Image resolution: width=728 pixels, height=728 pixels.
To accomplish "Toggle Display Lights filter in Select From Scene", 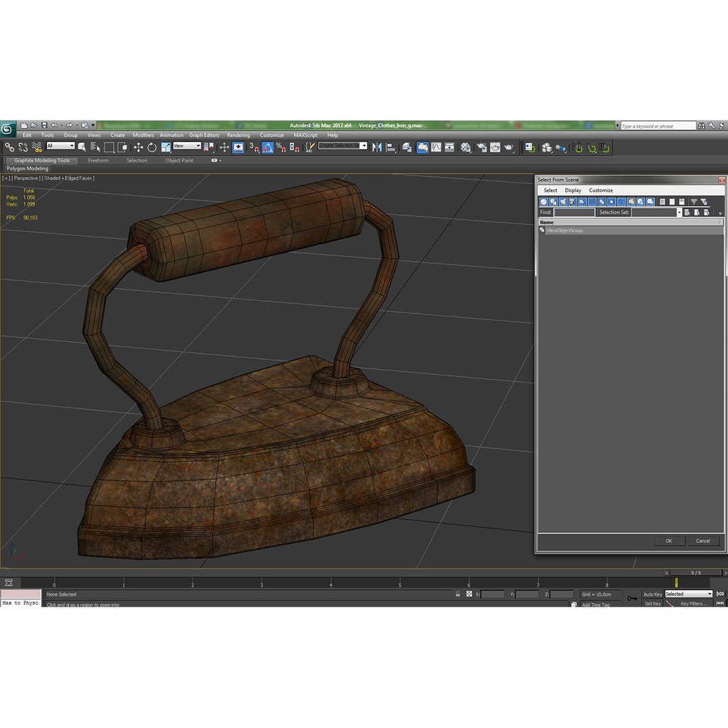I will [x=563, y=202].
